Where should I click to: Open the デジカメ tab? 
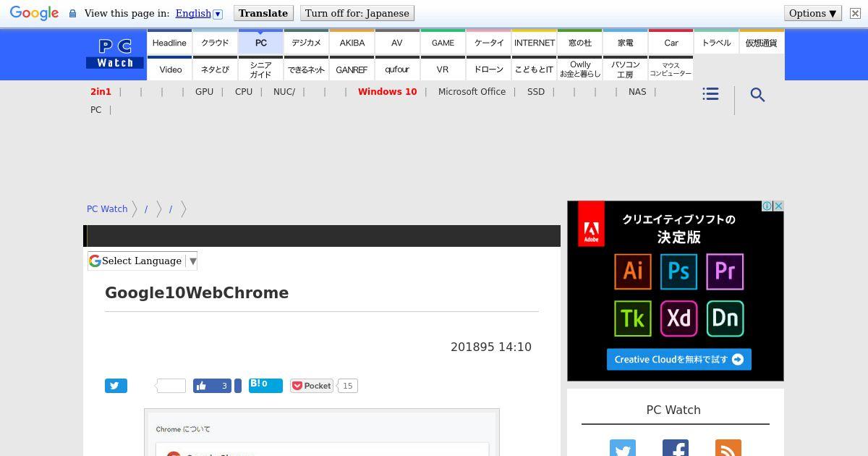[306, 42]
